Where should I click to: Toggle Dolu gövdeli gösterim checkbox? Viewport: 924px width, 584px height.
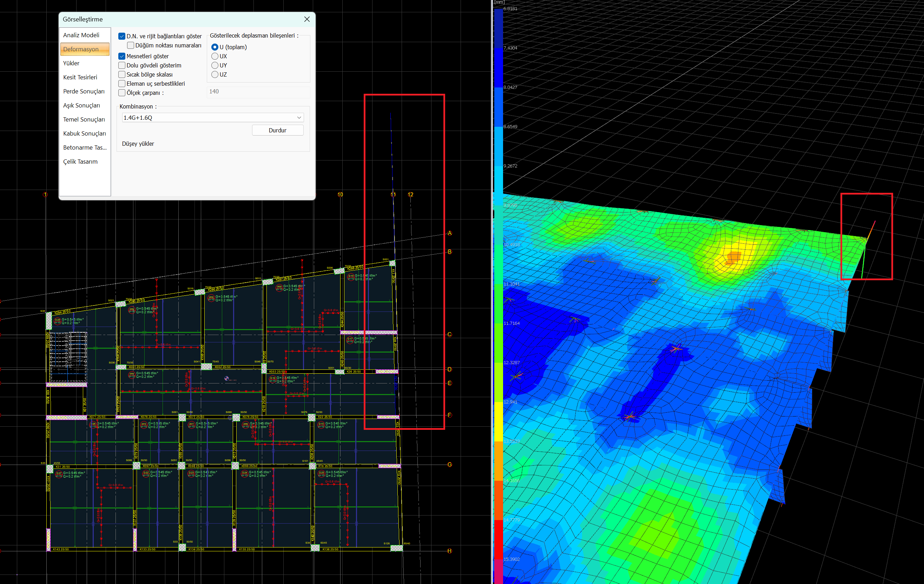click(122, 65)
